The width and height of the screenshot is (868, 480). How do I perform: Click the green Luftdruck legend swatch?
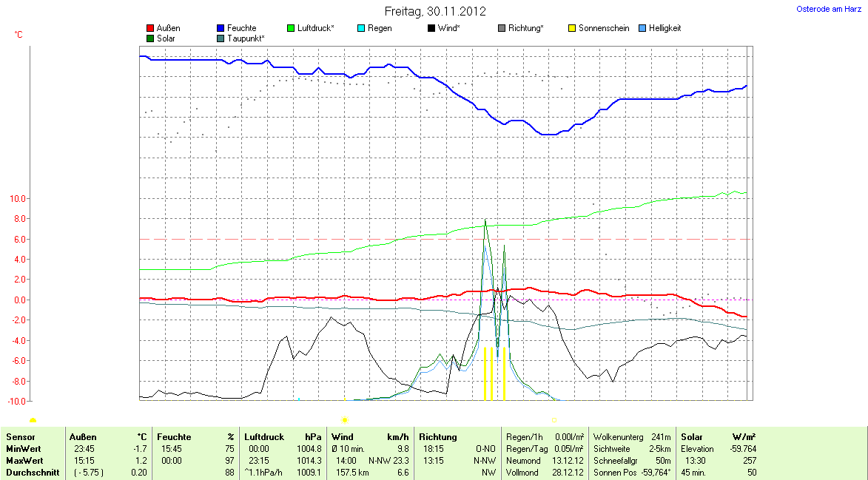coord(291,29)
